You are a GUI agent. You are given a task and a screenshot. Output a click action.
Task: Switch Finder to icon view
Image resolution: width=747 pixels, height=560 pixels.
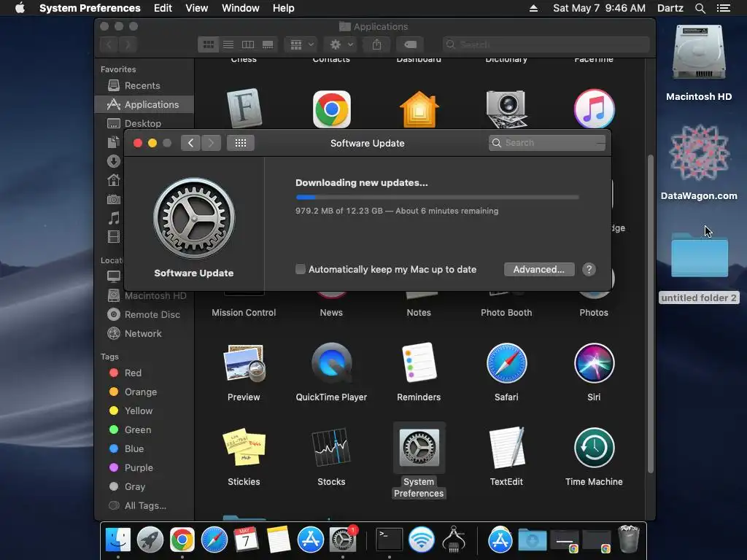208,44
